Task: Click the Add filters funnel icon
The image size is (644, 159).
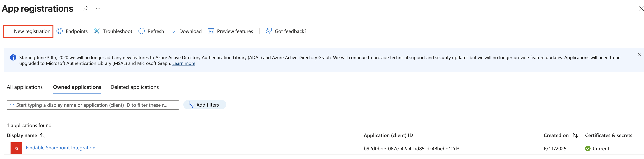Action: click(x=191, y=105)
